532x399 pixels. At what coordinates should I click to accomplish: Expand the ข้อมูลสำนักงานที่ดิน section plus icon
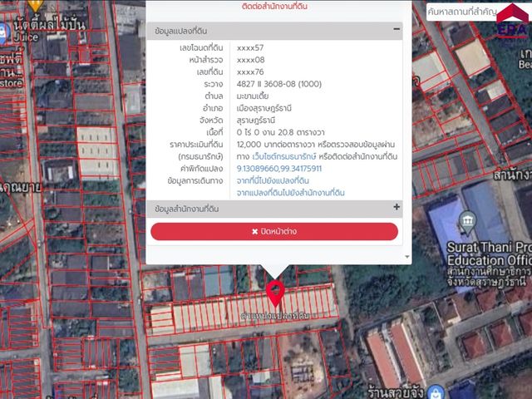397,207
